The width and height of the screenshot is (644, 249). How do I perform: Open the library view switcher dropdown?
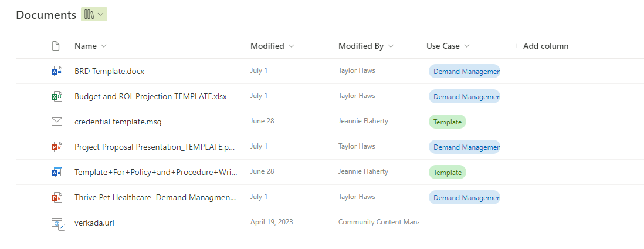click(x=94, y=15)
